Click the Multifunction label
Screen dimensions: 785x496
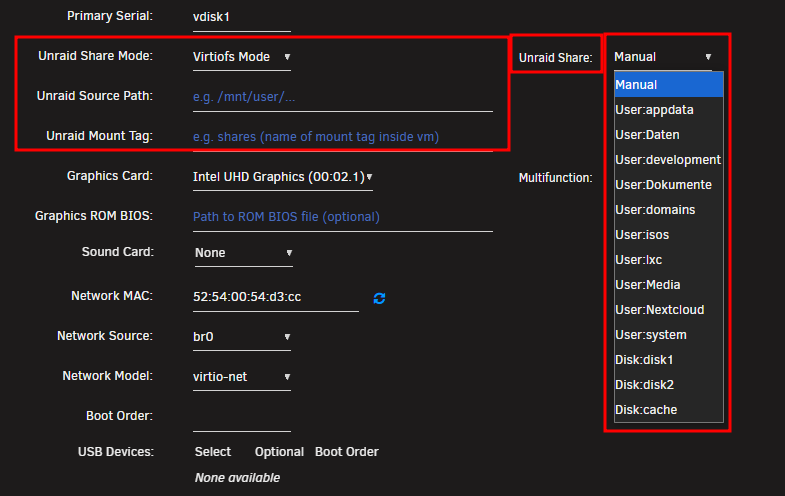(x=556, y=178)
